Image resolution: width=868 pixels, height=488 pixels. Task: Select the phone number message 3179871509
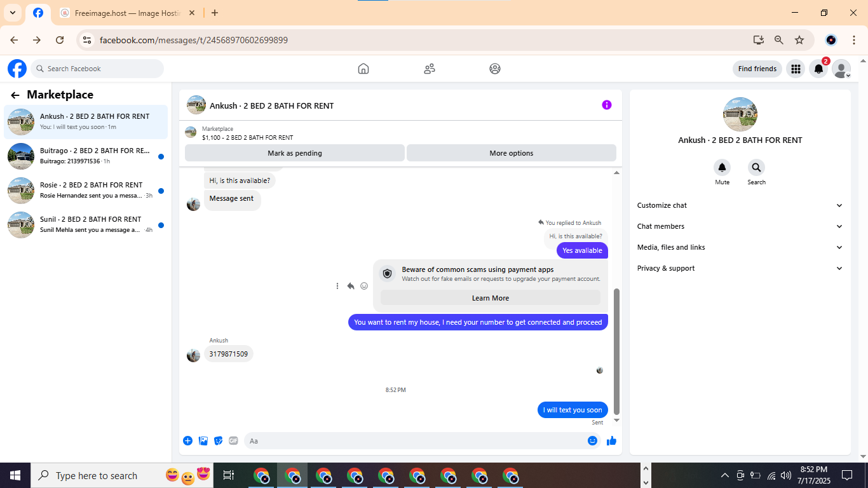[229, 354]
